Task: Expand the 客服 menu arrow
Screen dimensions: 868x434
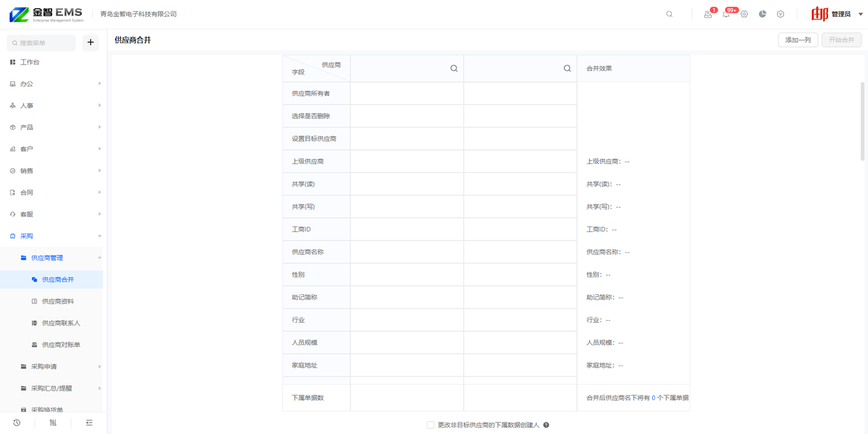Action: (x=100, y=214)
